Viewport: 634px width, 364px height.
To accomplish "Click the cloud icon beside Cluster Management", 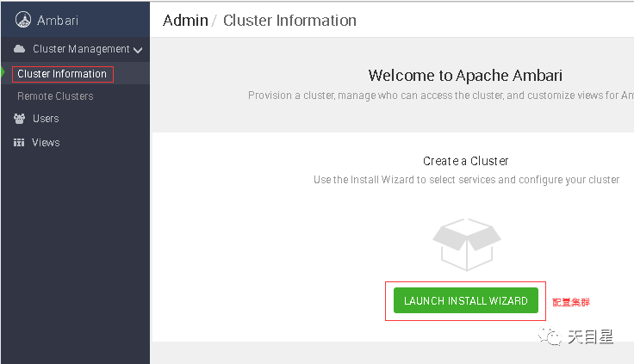I will [19, 49].
